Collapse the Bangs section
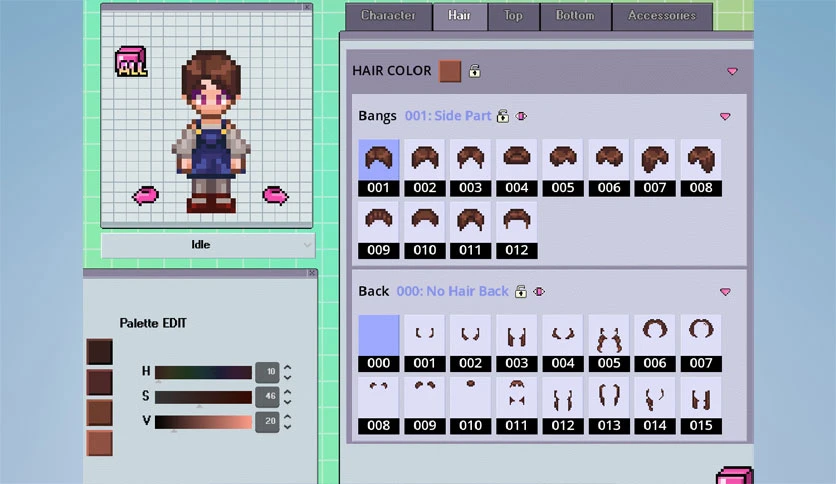836x484 pixels. (x=725, y=116)
